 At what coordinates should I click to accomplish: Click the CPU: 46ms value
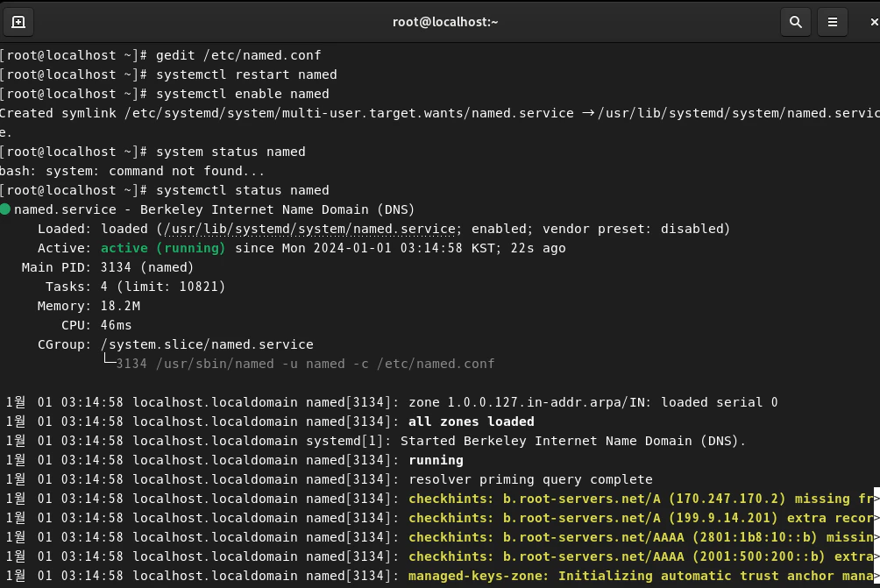pyautogui.click(x=116, y=325)
